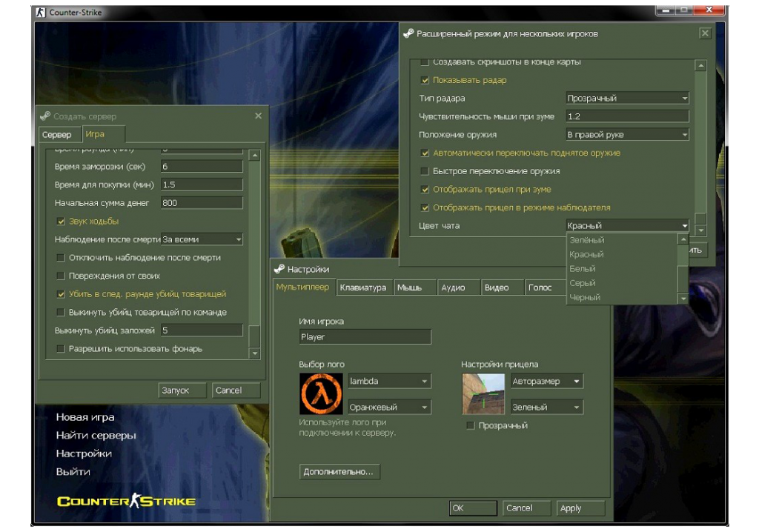The image size is (759, 532).
Task: Switch to Игра tab
Action: 103,134
